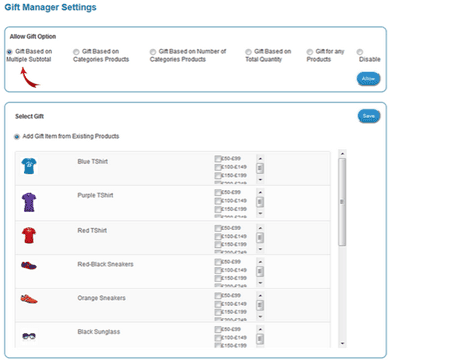Click Red TShirt range list scroll thumb
The image size is (470, 360).
click(260, 238)
